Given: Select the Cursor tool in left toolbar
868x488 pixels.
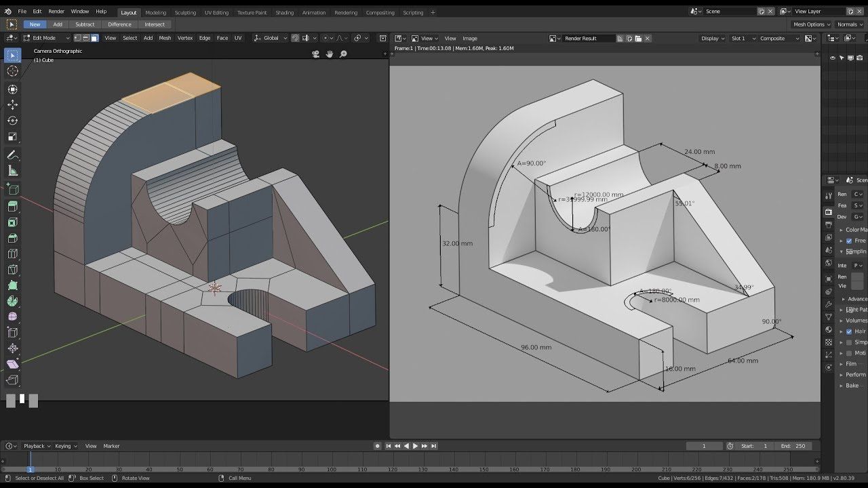Looking at the screenshot, I should click(12, 71).
